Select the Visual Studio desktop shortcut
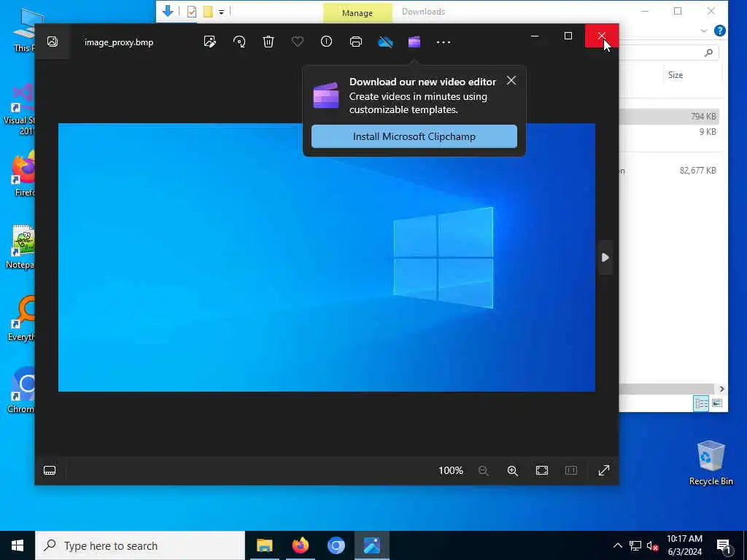747x560 pixels. [20, 109]
